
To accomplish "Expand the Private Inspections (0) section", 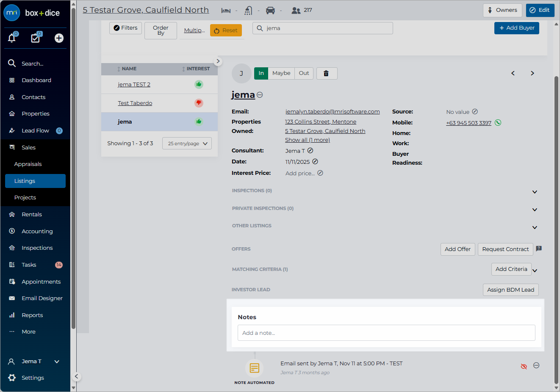I will (x=535, y=210).
